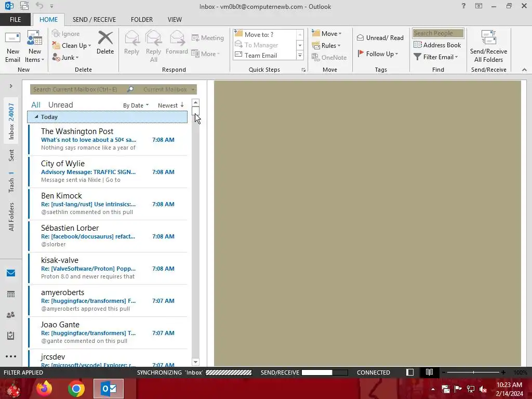Viewport: 532px width, 399px height.
Task: Collapse the Today group
Action: pyautogui.click(x=36, y=117)
